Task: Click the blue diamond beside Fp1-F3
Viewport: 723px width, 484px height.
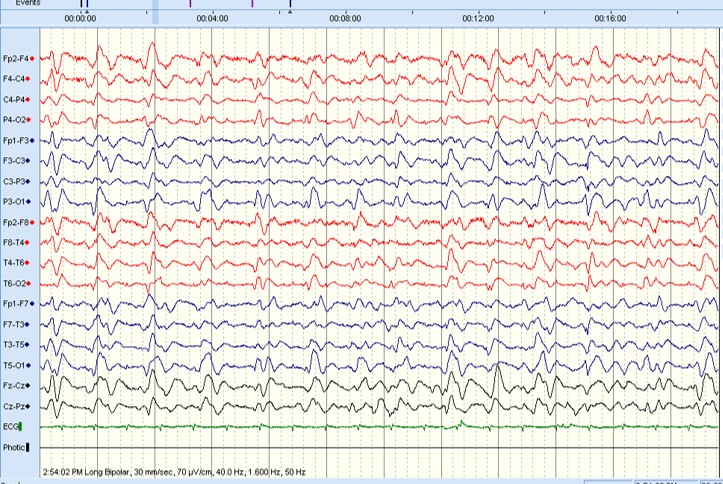Action: click(x=32, y=140)
